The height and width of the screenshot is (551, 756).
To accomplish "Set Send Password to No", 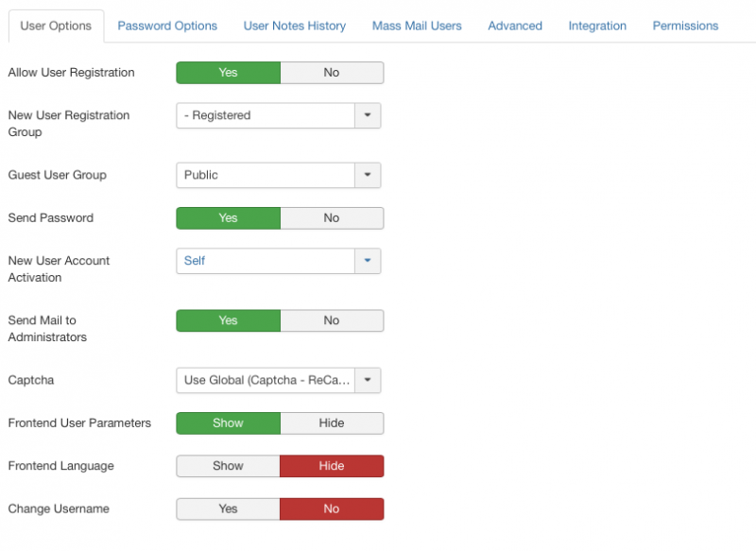I will [x=332, y=218].
